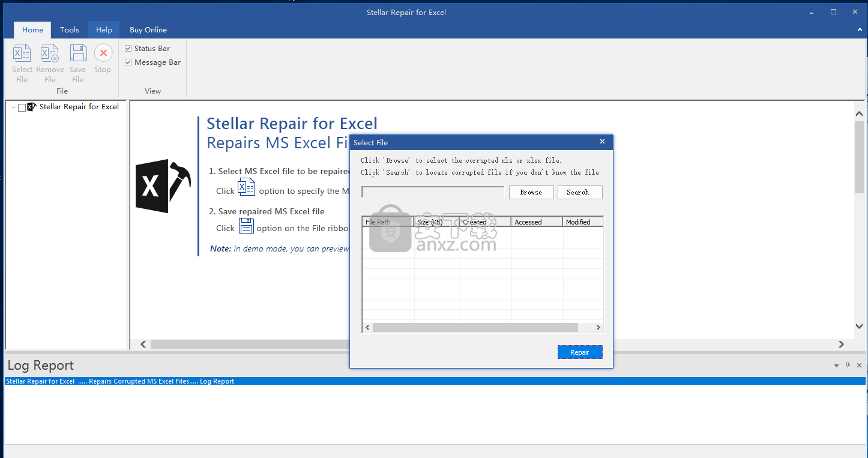This screenshot has width=868, height=458.
Task: Click file list horizontal scrollbar thumb
Action: [x=475, y=327]
